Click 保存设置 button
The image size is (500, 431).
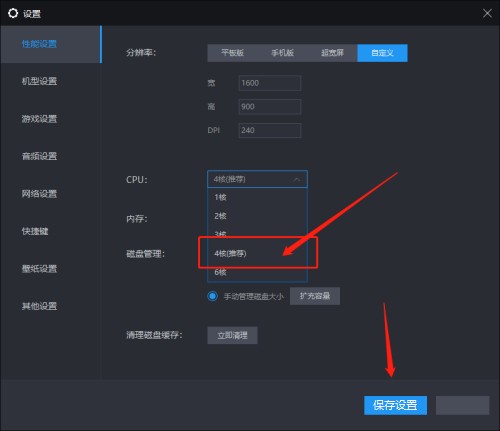[395, 405]
